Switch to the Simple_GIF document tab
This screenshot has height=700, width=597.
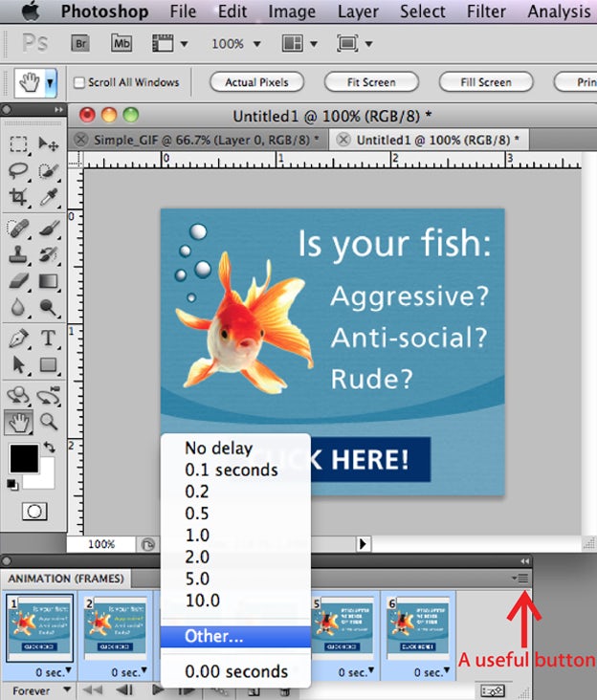click(x=199, y=140)
